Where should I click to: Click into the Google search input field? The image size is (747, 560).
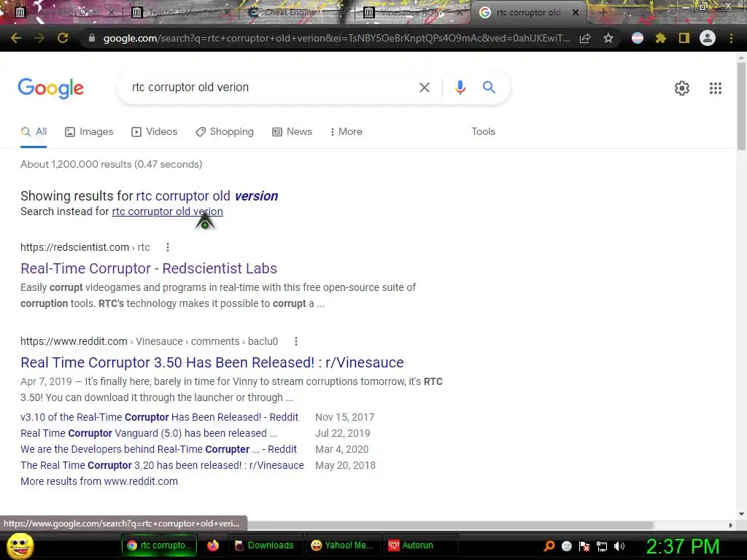[271, 87]
